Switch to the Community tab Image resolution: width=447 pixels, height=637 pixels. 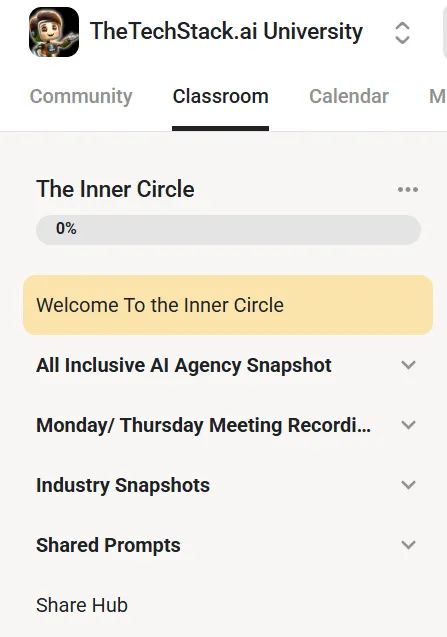coord(81,97)
